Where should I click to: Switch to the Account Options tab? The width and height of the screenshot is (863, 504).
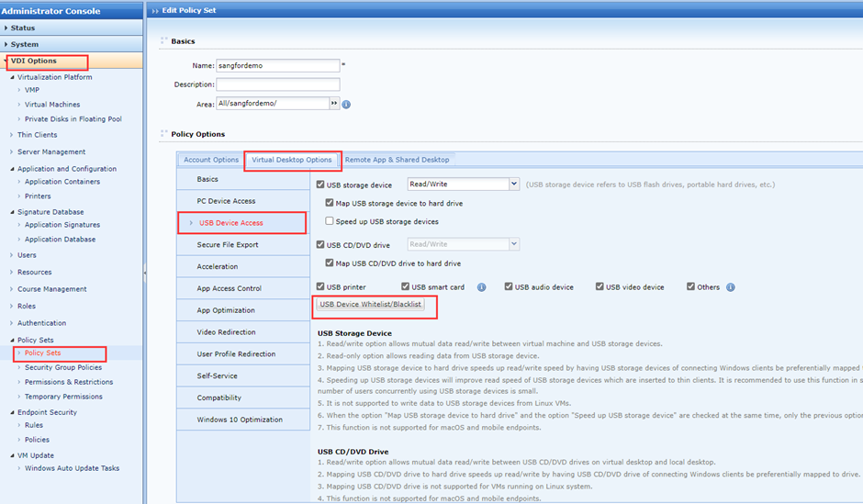211,160
